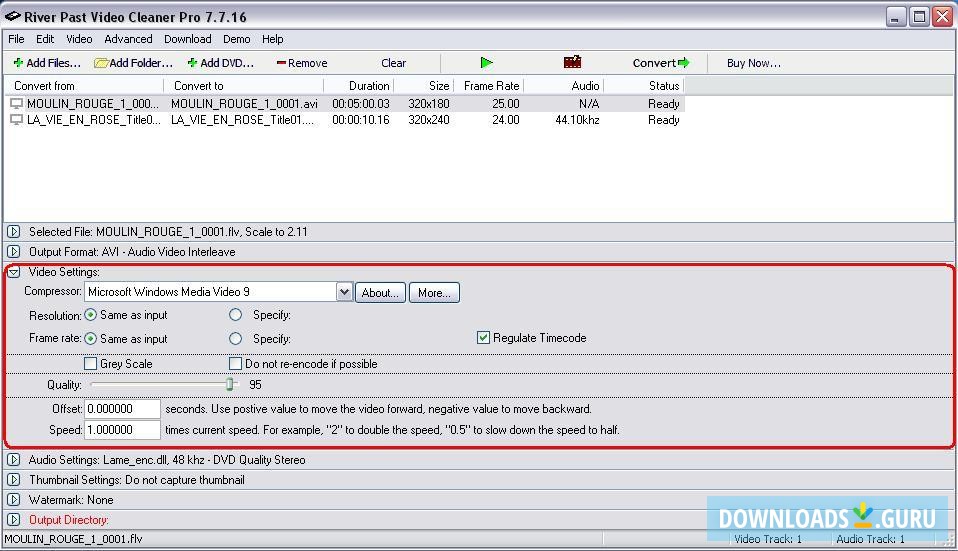Image resolution: width=958 pixels, height=551 pixels.
Task: Click the Frame Rate column header
Action: (489, 86)
